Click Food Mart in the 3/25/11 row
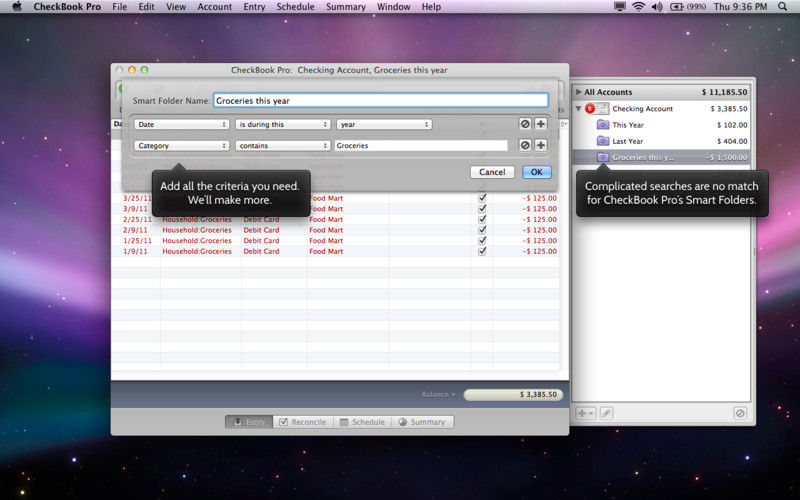 [x=326, y=198]
